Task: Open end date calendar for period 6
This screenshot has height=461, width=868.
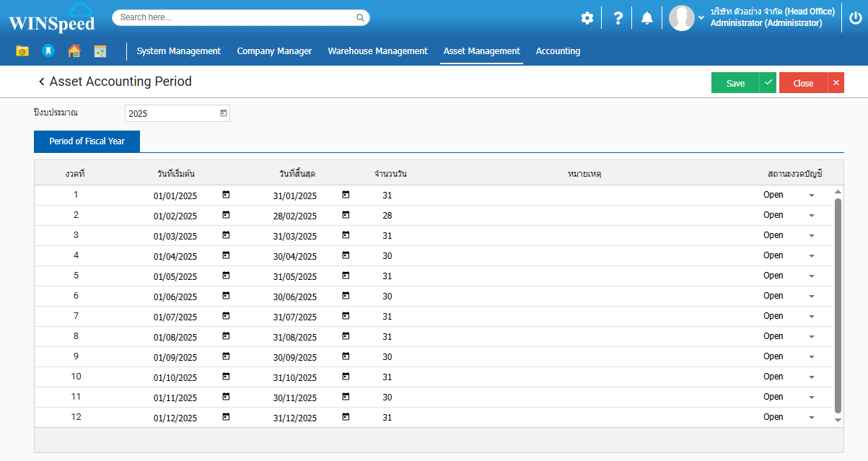Action: [346, 296]
